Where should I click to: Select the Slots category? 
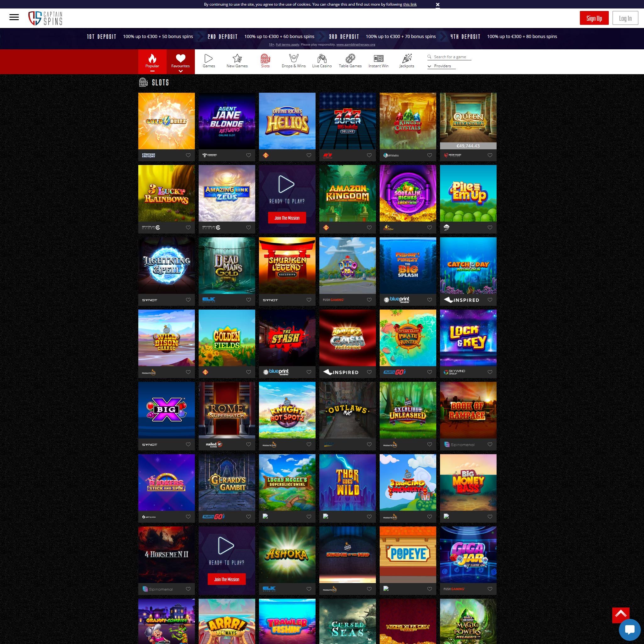click(x=265, y=61)
